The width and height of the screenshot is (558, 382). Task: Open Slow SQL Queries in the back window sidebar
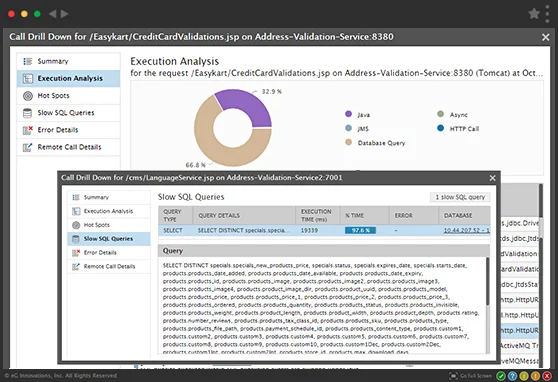(68, 113)
